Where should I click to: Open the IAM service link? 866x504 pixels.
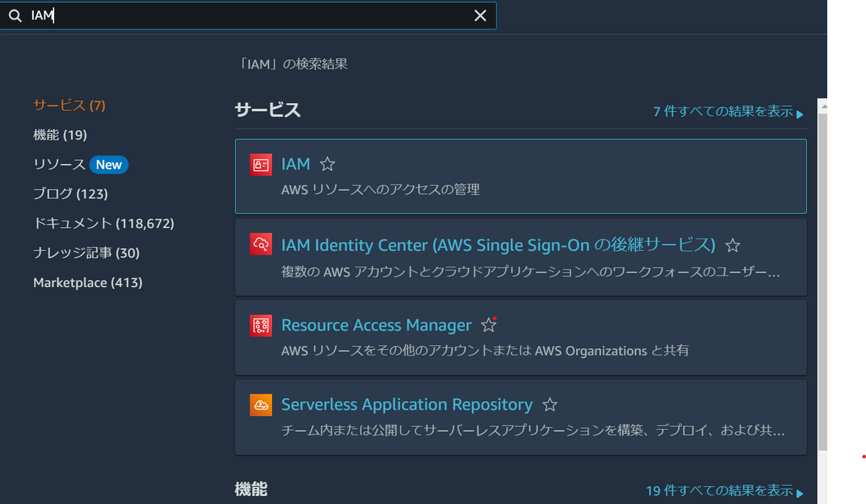point(296,164)
